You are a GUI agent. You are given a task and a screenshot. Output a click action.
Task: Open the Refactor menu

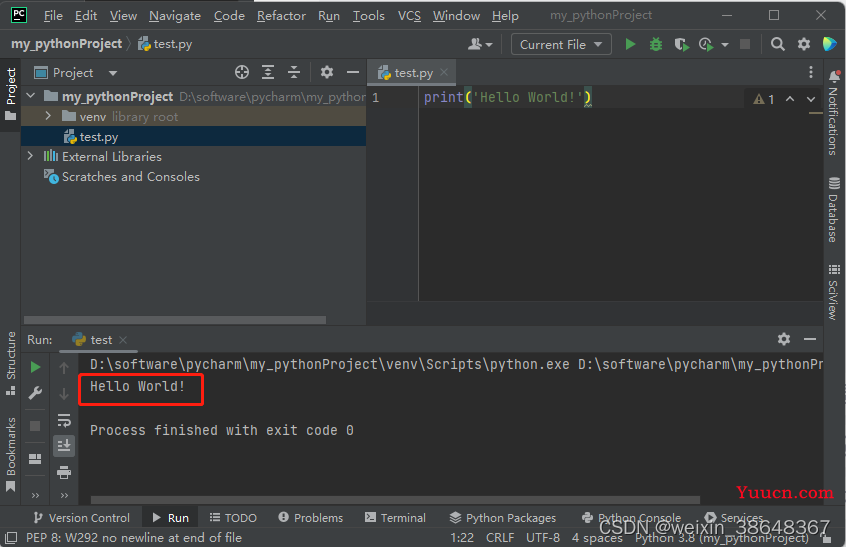281,16
